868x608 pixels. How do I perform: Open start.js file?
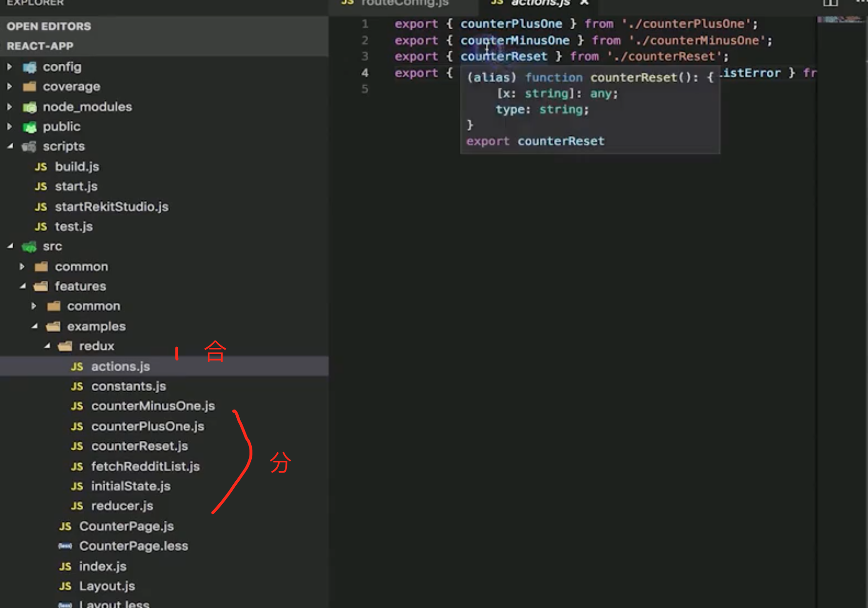(76, 187)
